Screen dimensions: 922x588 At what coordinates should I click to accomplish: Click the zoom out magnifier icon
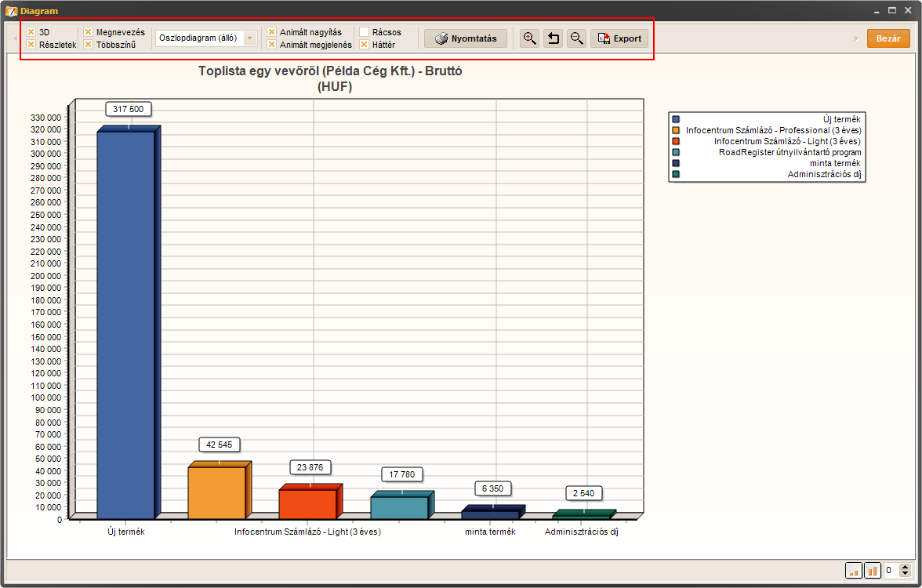(577, 39)
